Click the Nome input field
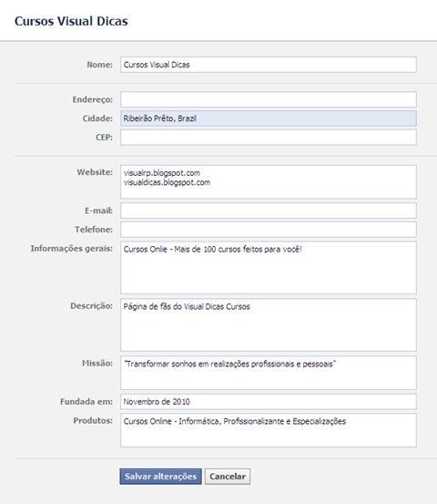This screenshot has height=504, width=437. pyautogui.click(x=269, y=65)
